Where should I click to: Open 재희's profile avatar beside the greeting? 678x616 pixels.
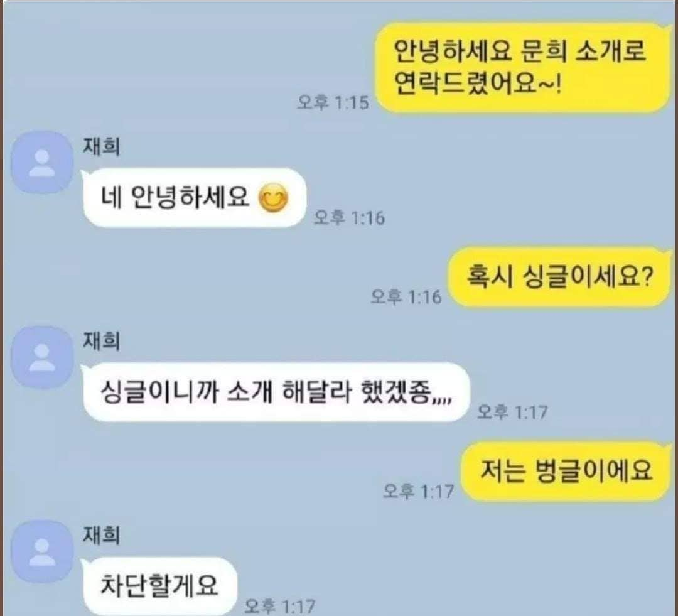point(42,163)
